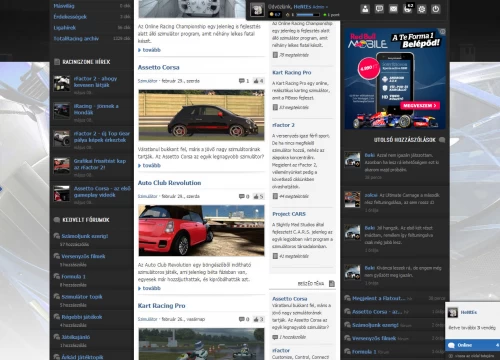Open 'Project CARS' in the middle sidebar list
The height and width of the screenshot is (360, 500).
point(289,214)
